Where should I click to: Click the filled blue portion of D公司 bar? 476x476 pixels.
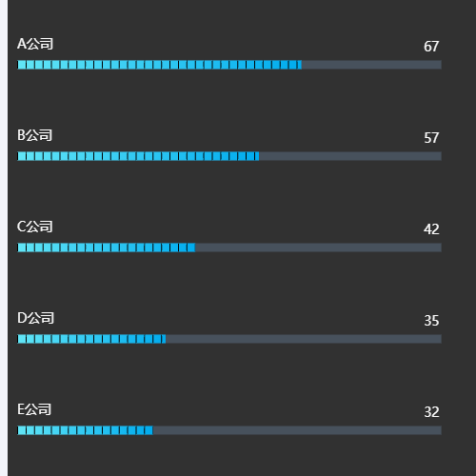click(x=91, y=339)
